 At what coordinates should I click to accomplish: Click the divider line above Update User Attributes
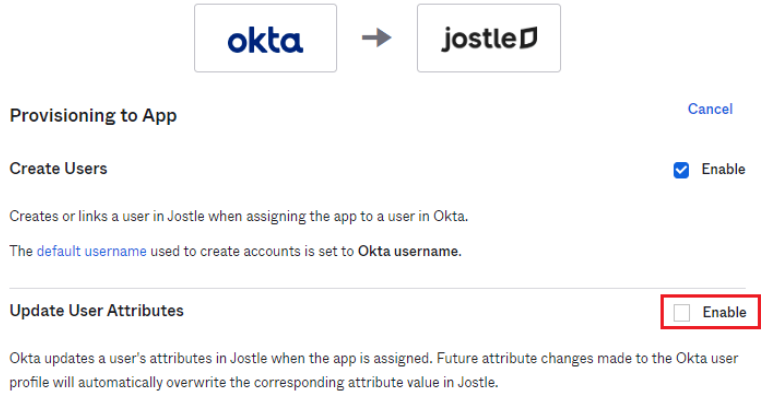[x=378, y=288]
